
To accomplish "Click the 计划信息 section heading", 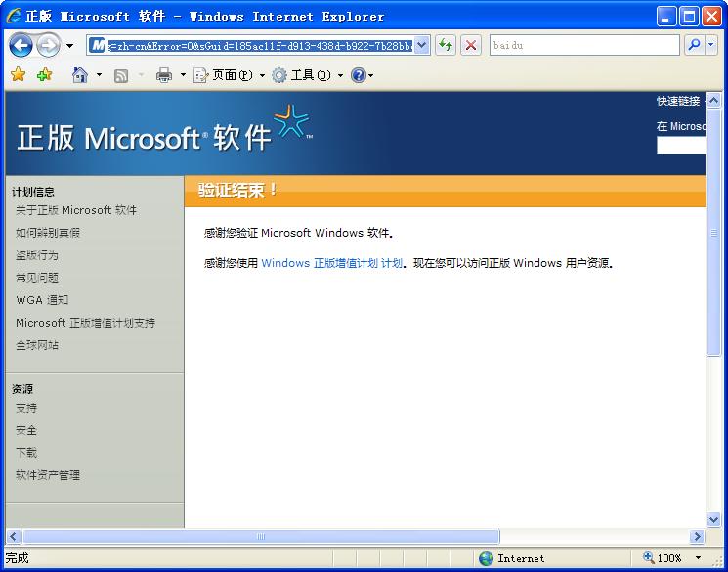I will click(x=33, y=192).
